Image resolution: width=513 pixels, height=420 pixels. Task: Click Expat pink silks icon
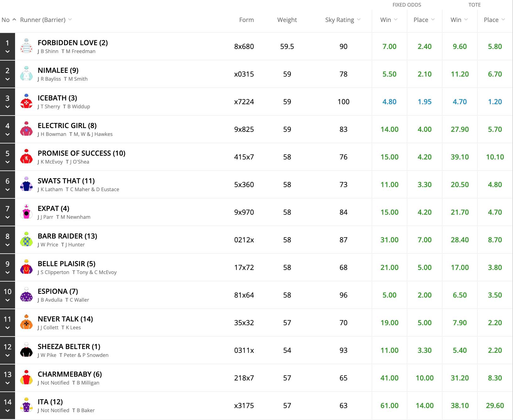coord(26,212)
